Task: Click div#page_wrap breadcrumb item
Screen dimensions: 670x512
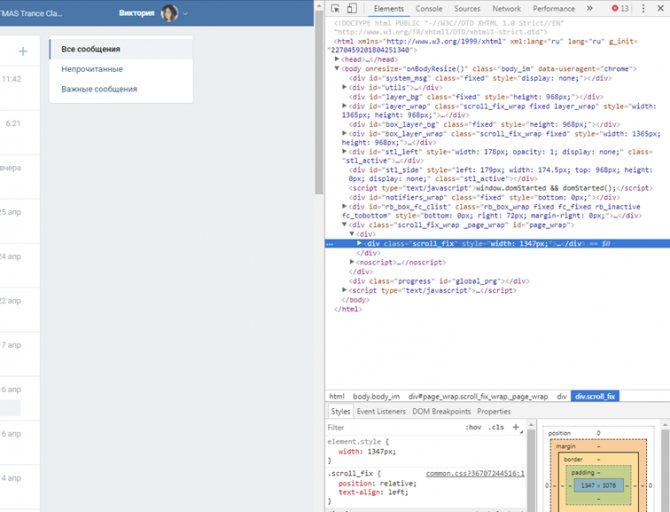Action: [478, 396]
